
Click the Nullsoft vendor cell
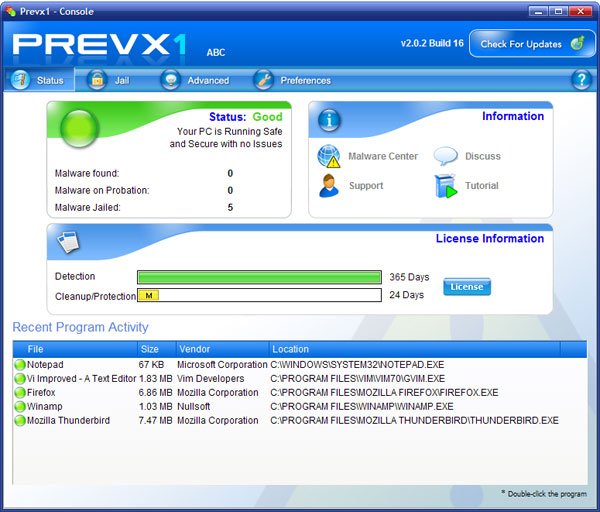click(194, 406)
